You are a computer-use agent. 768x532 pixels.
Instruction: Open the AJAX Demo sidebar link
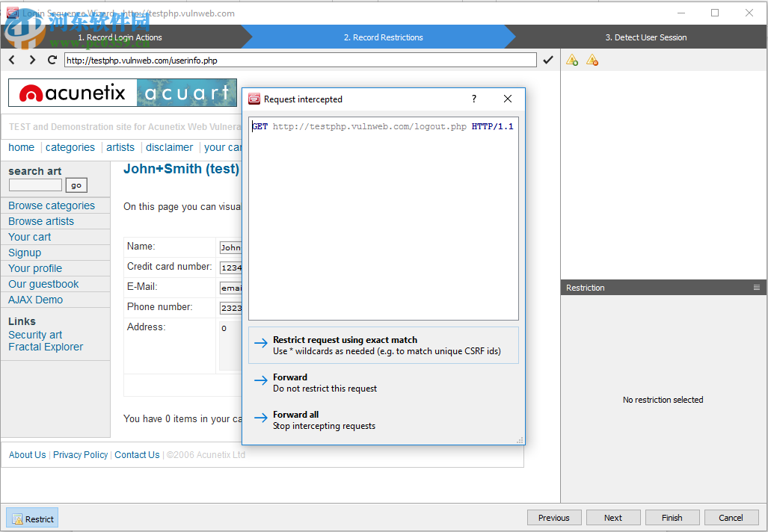point(36,300)
